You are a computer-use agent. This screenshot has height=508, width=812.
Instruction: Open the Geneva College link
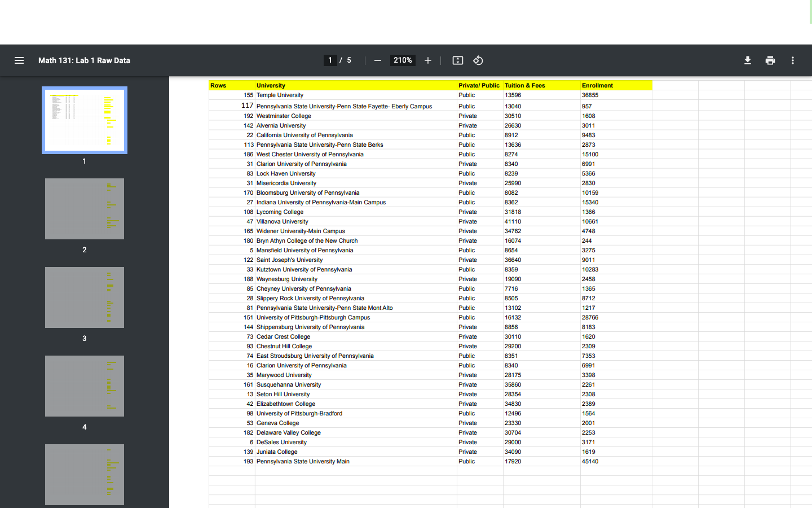(x=278, y=423)
